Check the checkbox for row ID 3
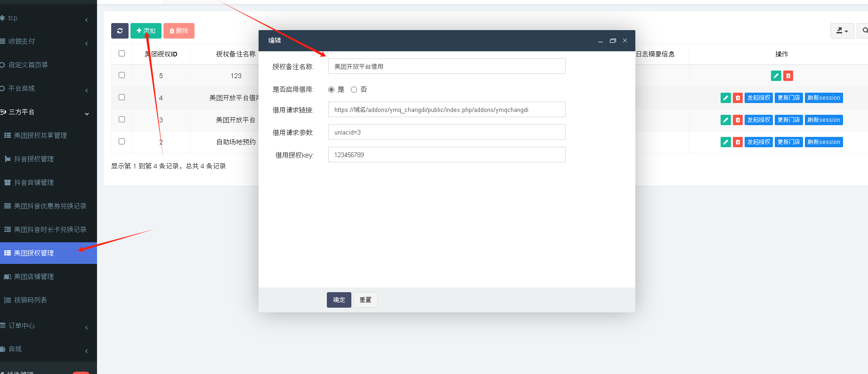The image size is (868, 374). pos(122,119)
